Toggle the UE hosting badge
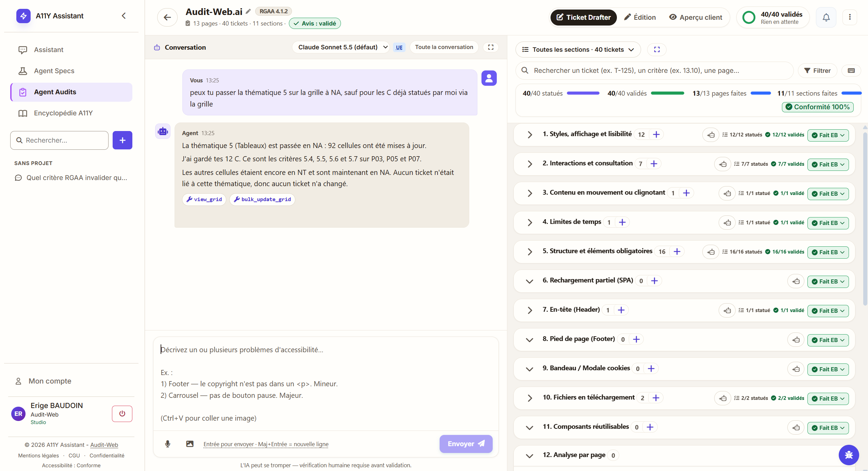 click(x=399, y=47)
